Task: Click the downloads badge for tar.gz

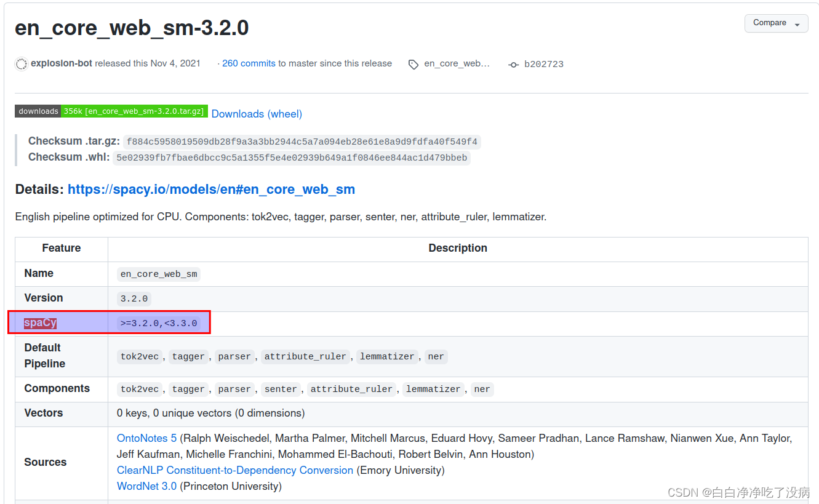Action: [111, 111]
